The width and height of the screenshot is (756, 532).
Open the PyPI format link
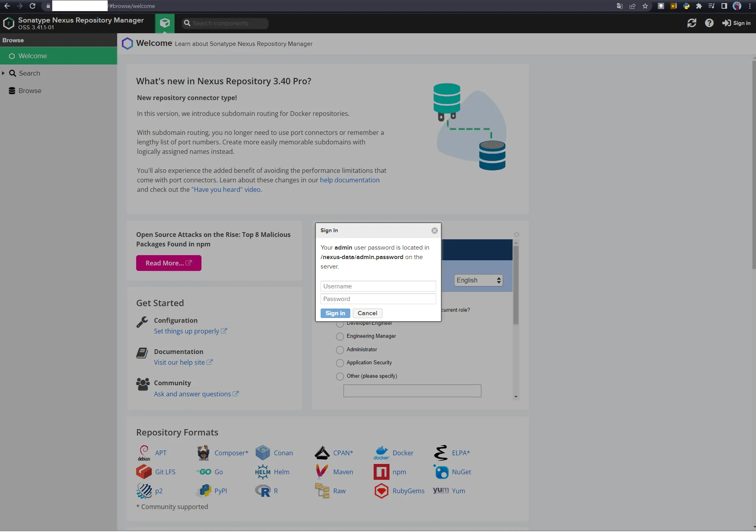coord(221,491)
